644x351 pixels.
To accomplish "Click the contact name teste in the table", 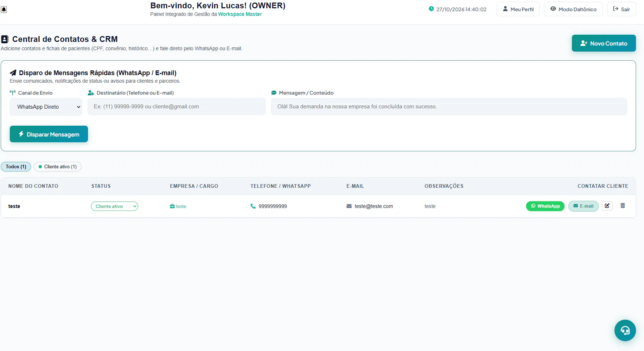I will pyautogui.click(x=14, y=206).
